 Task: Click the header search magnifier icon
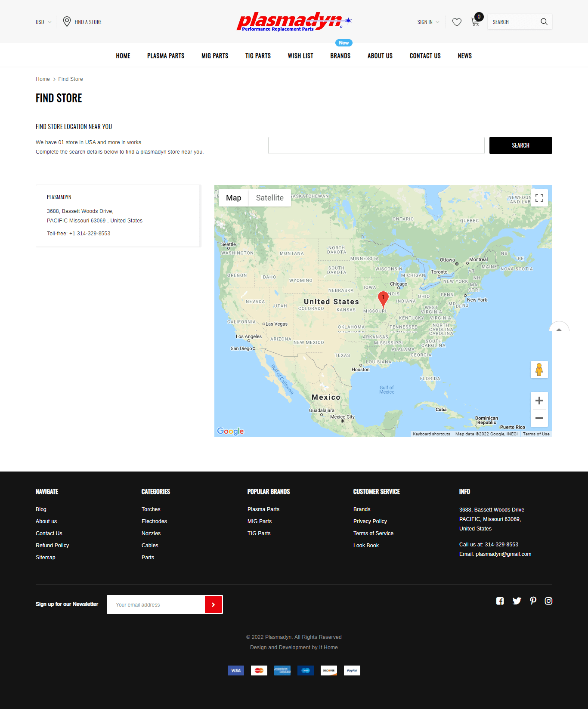pyautogui.click(x=544, y=22)
